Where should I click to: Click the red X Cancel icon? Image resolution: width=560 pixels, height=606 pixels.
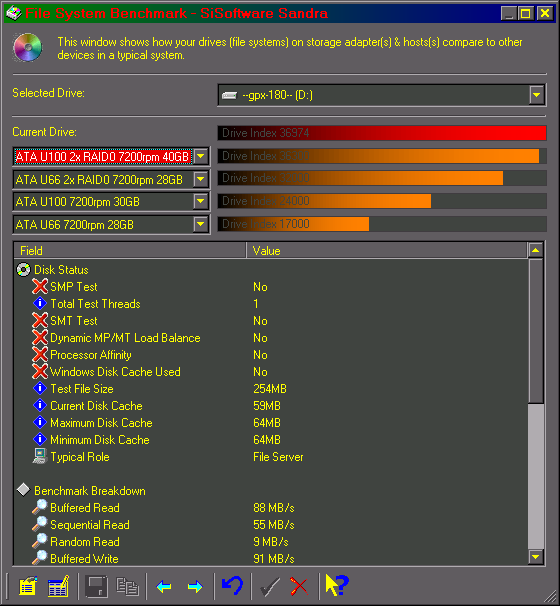point(299,587)
